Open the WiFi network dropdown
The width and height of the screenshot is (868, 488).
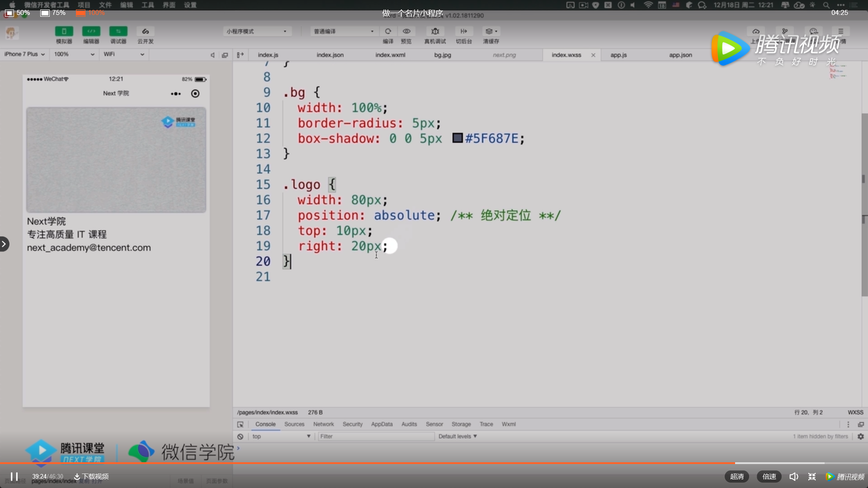point(124,54)
